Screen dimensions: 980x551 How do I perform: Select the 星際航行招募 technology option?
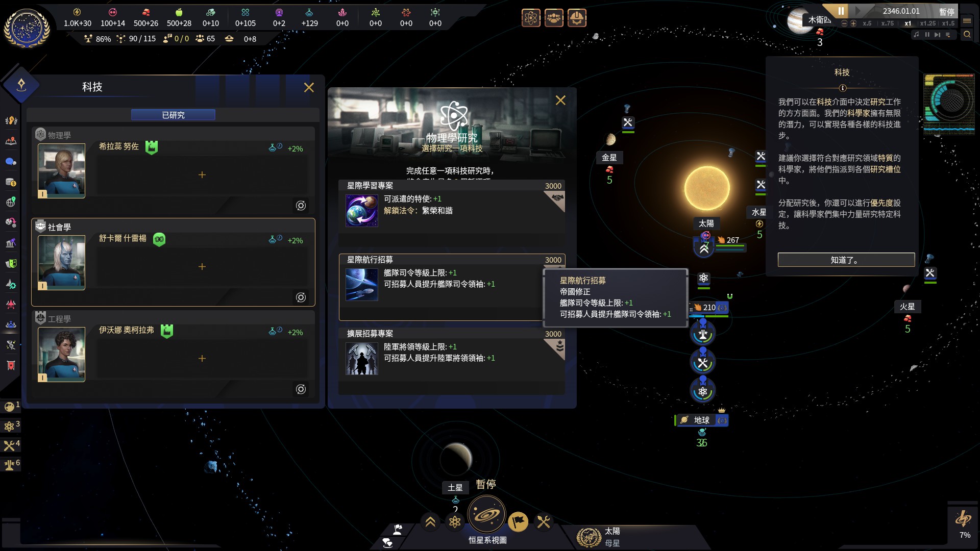(452, 287)
